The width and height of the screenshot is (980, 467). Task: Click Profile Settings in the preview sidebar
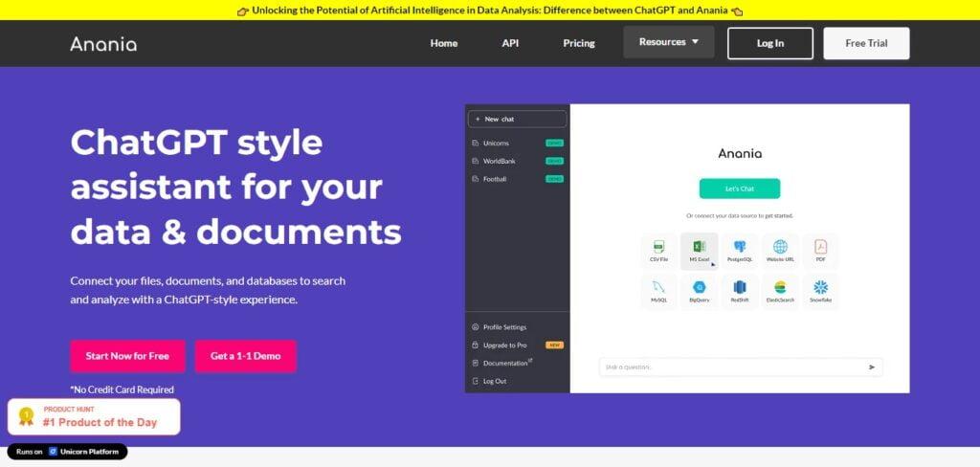pyautogui.click(x=505, y=327)
